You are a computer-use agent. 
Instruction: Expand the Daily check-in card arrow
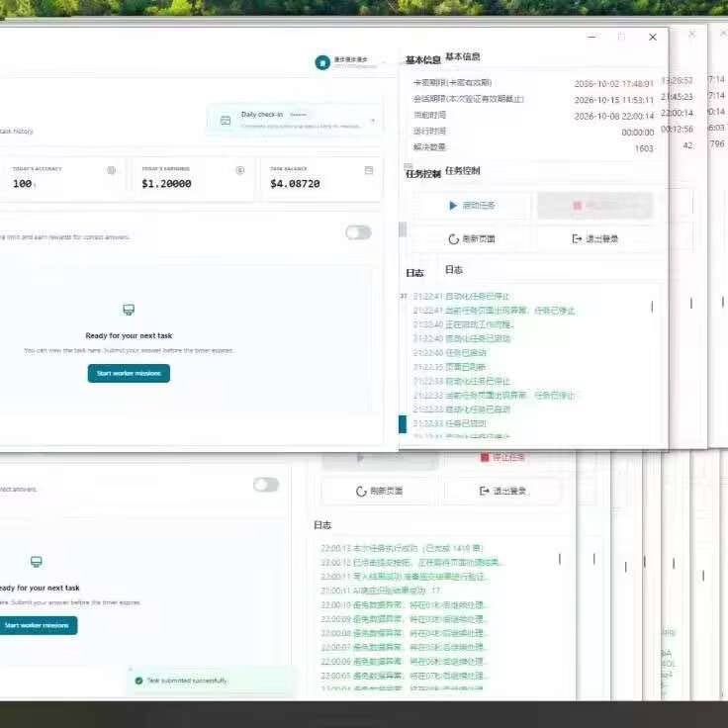click(372, 121)
